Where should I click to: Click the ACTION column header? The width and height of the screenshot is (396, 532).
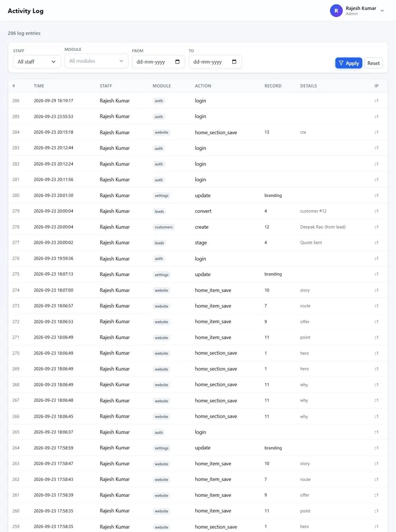(x=203, y=86)
